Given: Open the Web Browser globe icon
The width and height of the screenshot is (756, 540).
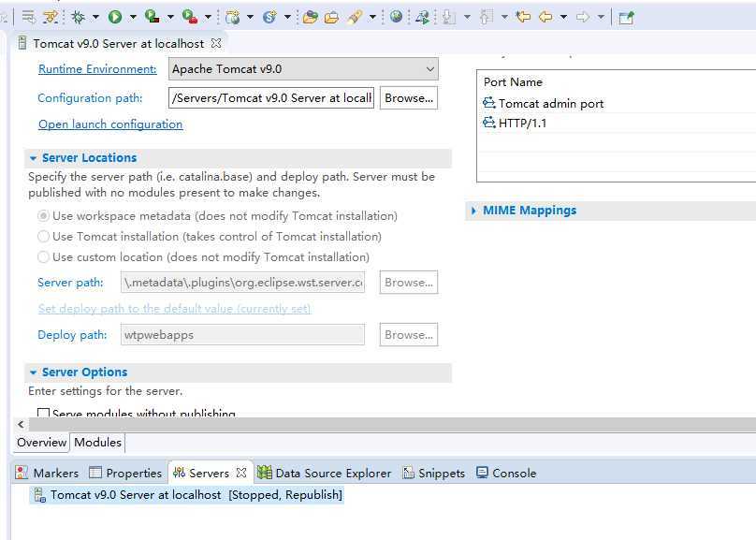Looking at the screenshot, I should (397, 17).
